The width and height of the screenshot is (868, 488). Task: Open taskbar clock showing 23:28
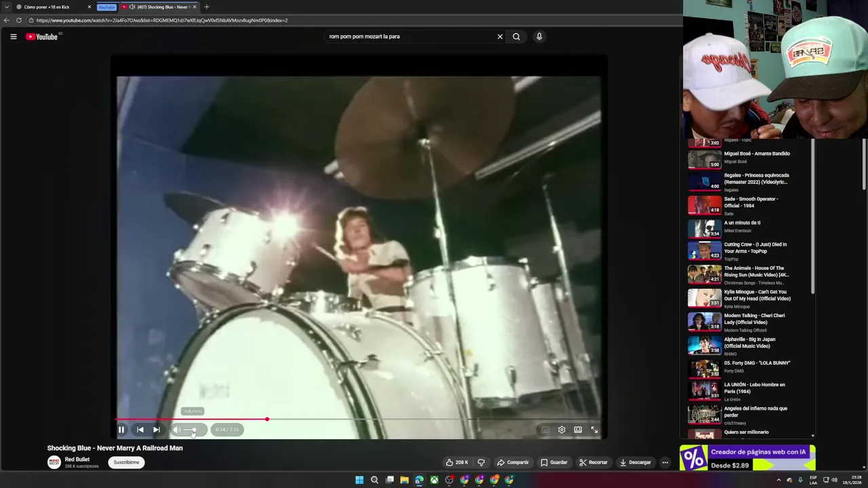[x=851, y=480]
